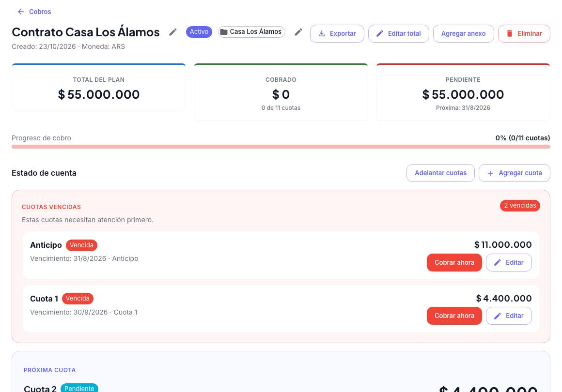Select the Cobrado summary card
The height and width of the screenshot is (392, 562).
[x=281, y=92]
